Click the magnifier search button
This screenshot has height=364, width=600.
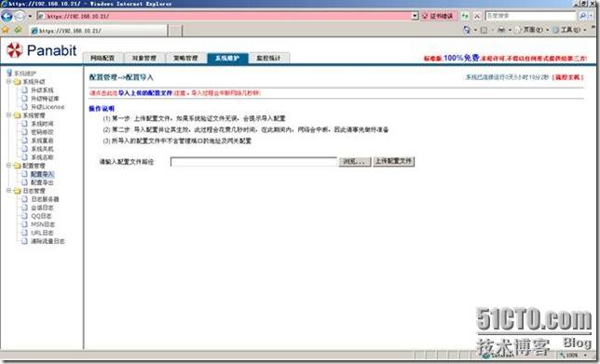(x=582, y=16)
